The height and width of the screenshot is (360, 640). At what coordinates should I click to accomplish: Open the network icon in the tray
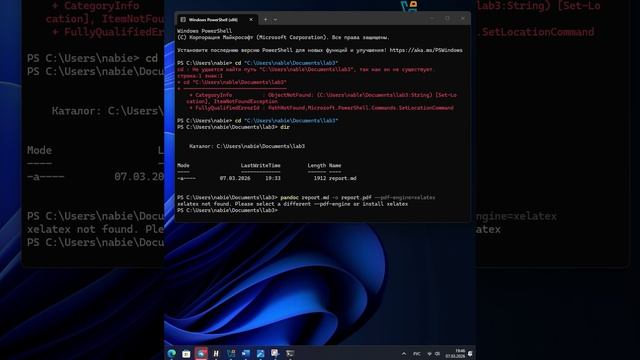(429, 354)
